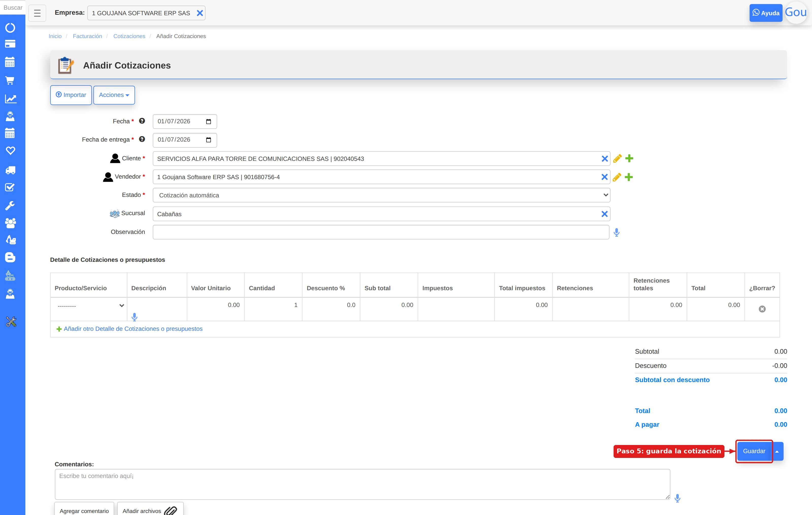Open the Acciones dropdown
Screen dimensions: 812x515
pyautogui.click(x=114, y=95)
